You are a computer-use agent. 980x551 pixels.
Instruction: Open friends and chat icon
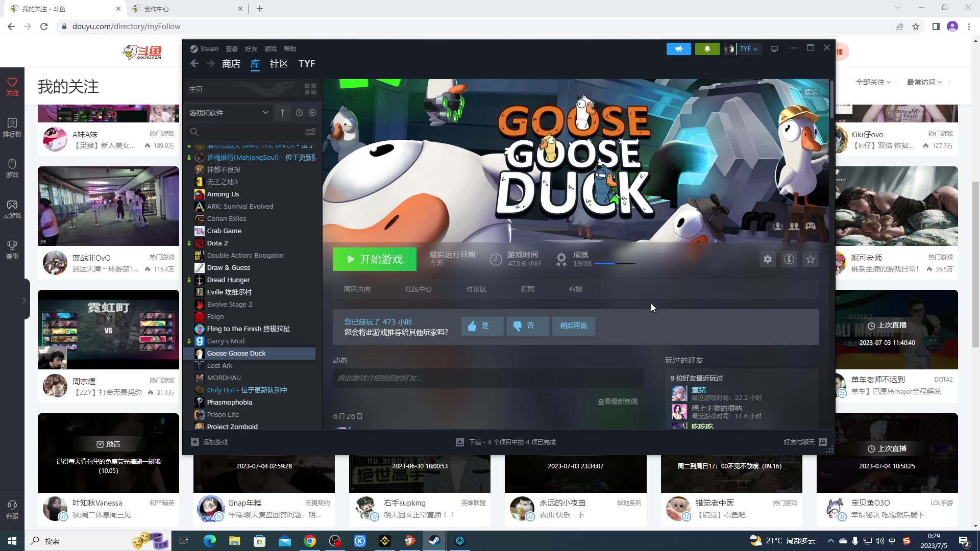click(823, 442)
